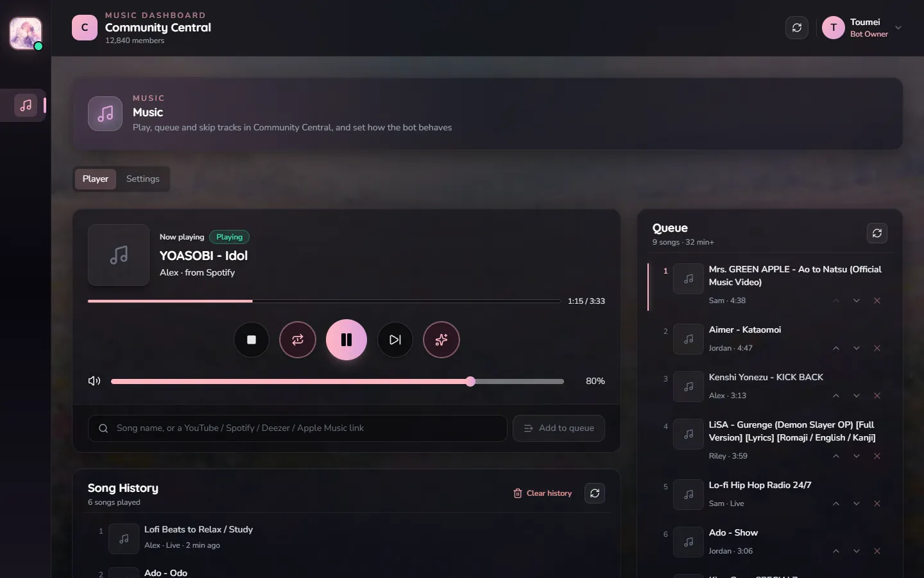Open the Toumei account dropdown chevron

(898, 28)
